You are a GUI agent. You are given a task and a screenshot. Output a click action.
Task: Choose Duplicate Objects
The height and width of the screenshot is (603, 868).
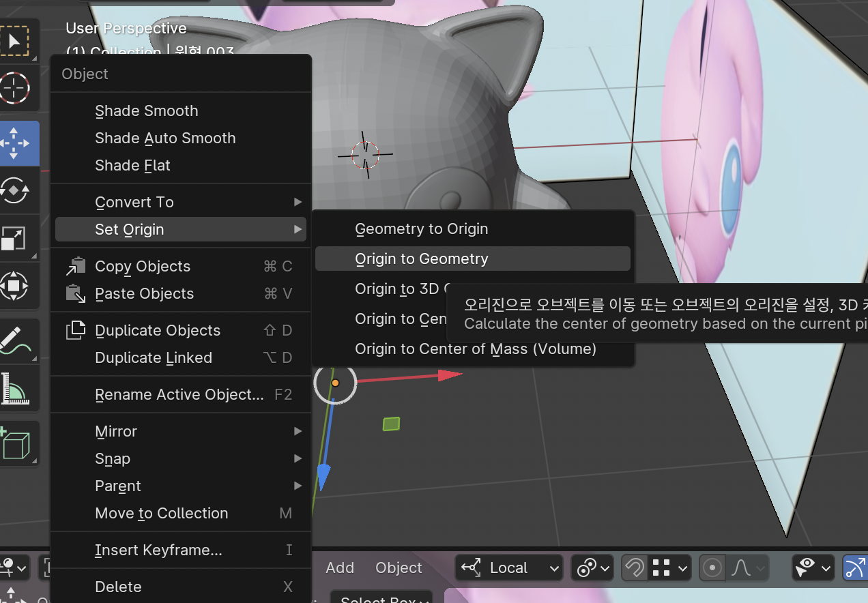pyautogui.click(x=181, y=330)
